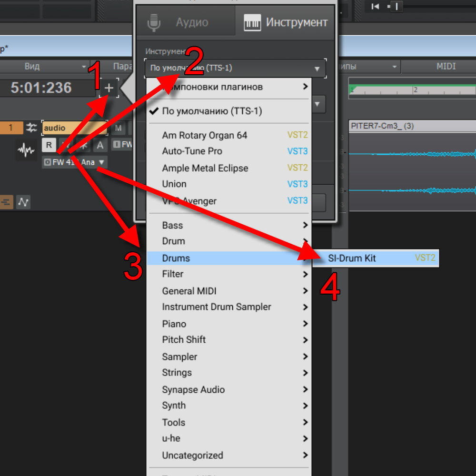Click the PITER7-Cm3_ (3) clip header
Image resolution: width=476 pixels, height=476 pixels.
(x=412, y=126)
